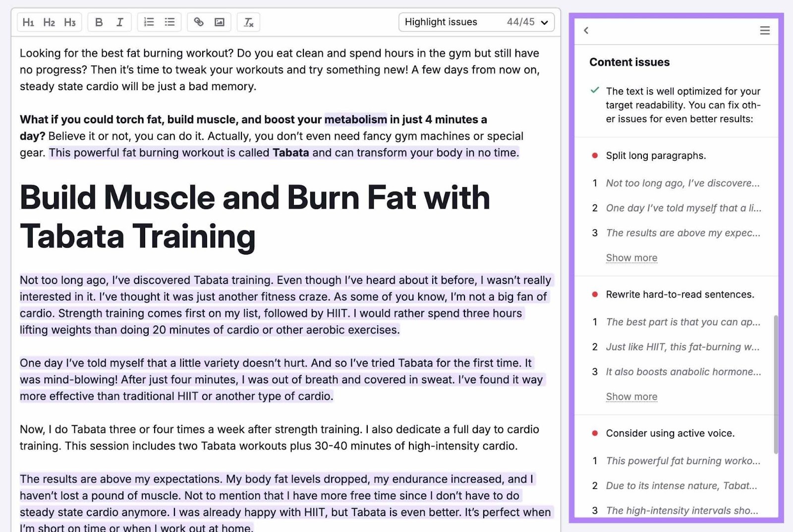Screen dimensions: 793x532
Task: Insert a bulleted list
Action: click(170, 22)
